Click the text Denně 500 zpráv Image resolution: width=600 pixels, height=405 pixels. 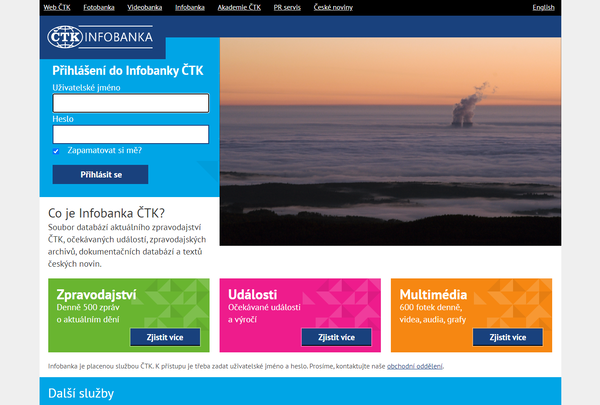[88, 307]
